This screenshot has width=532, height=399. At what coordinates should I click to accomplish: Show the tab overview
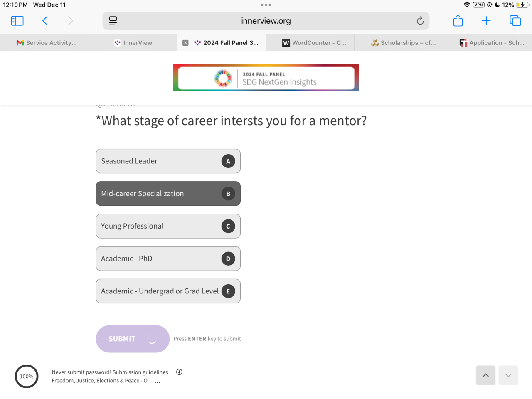coord(515,21)
